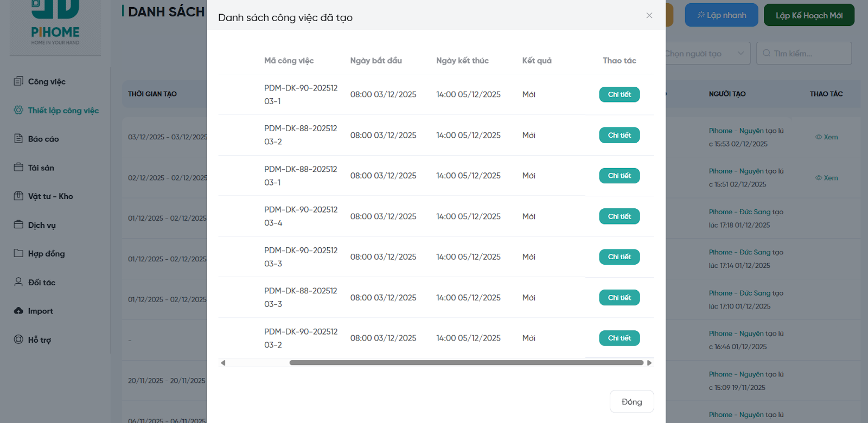Screen dimensions: 868x423
Task: Open the Báo cáo report icon
Action: pos(18,139)
